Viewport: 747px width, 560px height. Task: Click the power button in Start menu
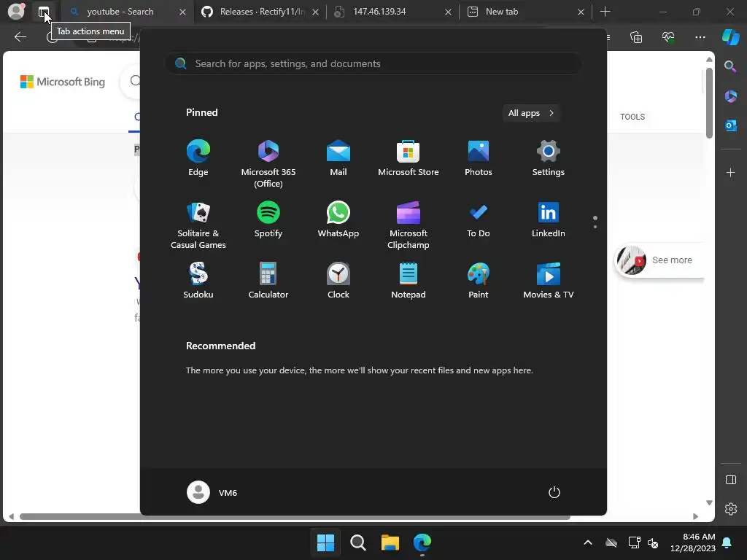(x=554, y=492)
